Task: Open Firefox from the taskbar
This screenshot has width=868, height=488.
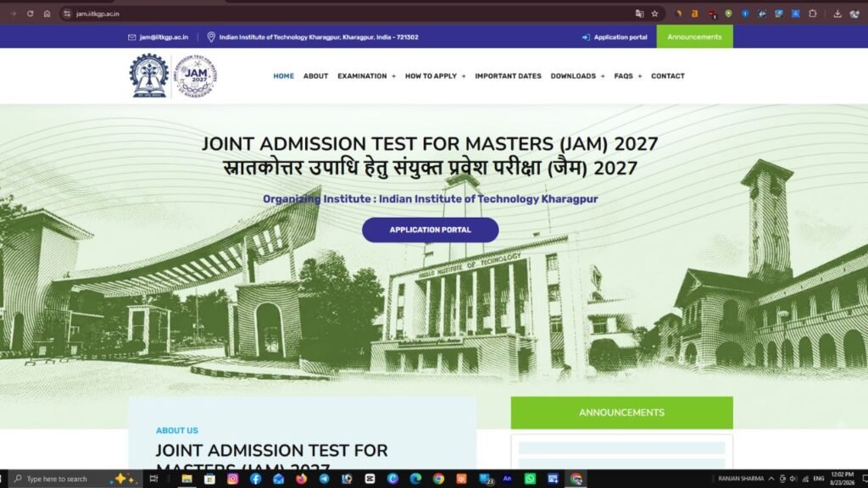Action: (x=301, y=479)
